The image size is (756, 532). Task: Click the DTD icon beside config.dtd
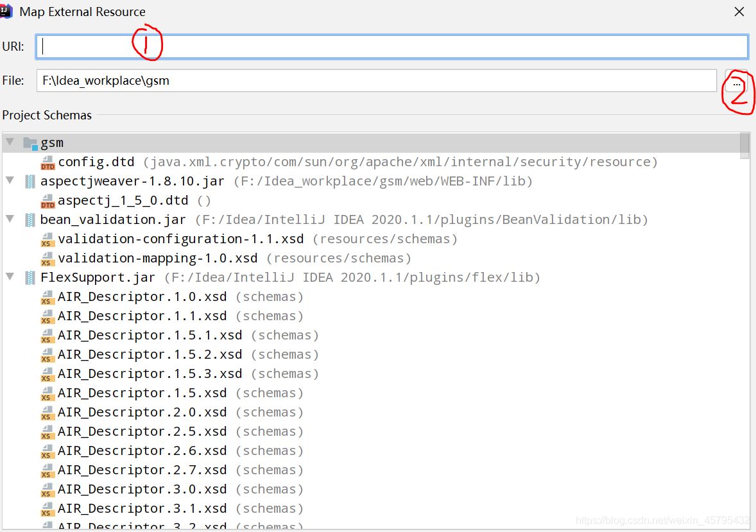point(47,162)
